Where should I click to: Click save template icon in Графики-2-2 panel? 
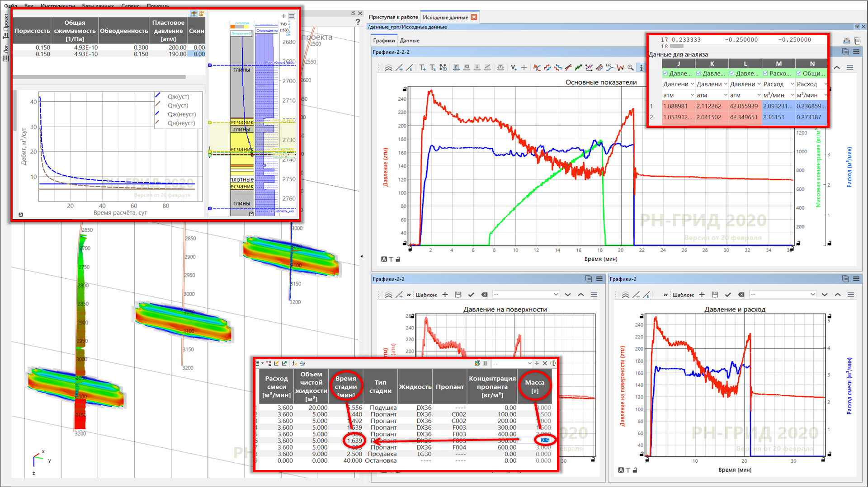click(458, 295)
